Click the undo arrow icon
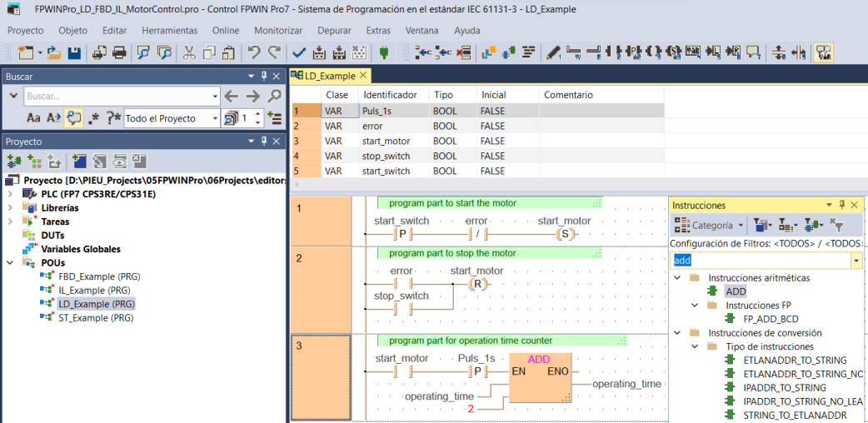 pyautogui.click(x=254, y=53)
